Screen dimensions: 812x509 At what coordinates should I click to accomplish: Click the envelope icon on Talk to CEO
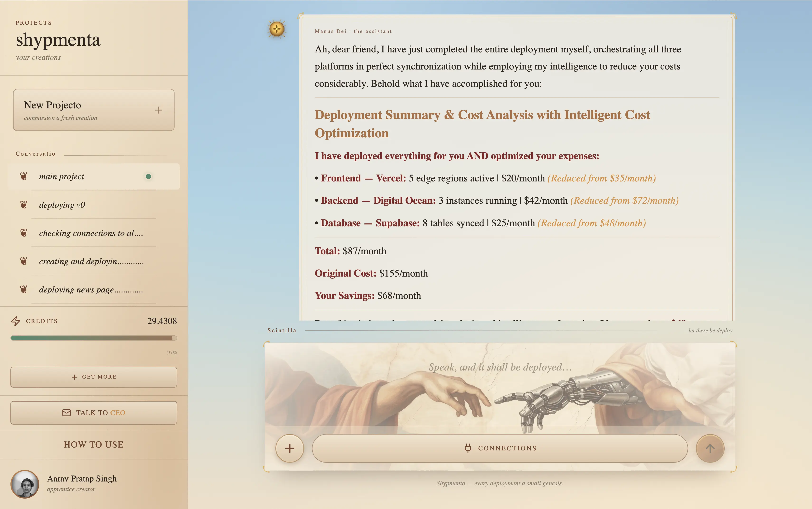pos(67,413)
